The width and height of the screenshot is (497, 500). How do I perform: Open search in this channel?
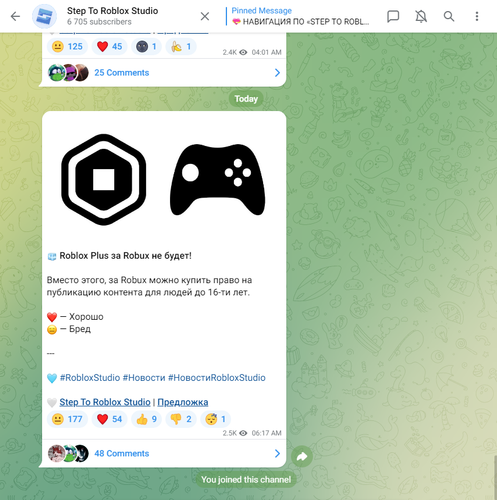click(x=449, y=16)
